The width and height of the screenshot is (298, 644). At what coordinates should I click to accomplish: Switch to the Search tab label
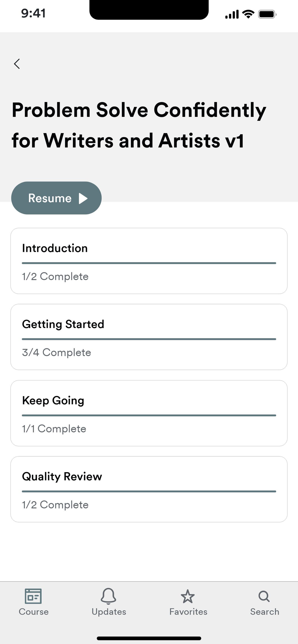click(x=264, y=612)
